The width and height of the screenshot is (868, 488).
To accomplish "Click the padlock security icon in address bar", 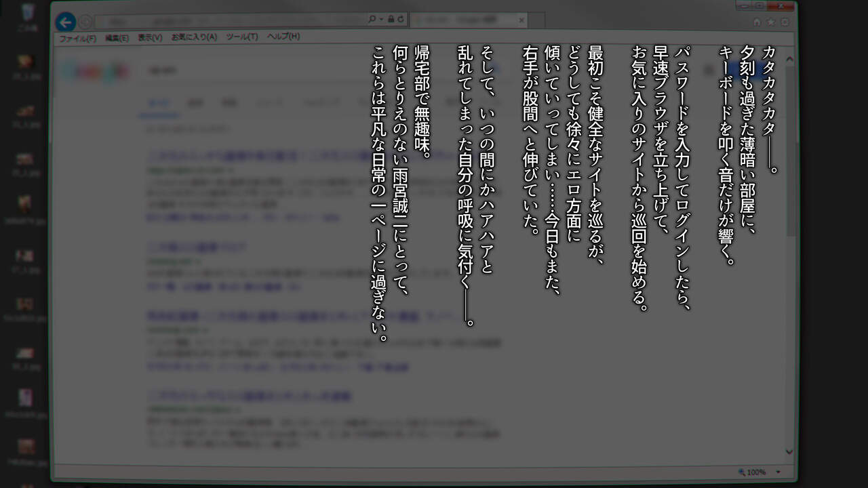I will click(391, 20).
